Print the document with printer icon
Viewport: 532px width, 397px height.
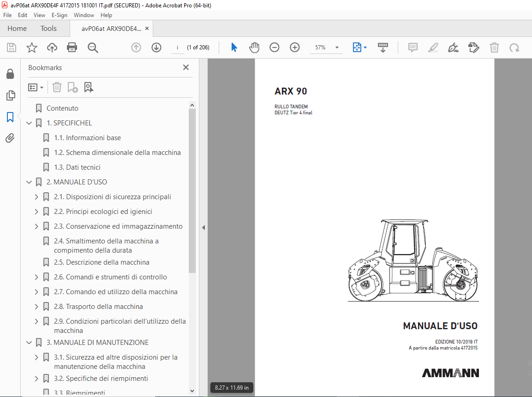tap(72, 47)
